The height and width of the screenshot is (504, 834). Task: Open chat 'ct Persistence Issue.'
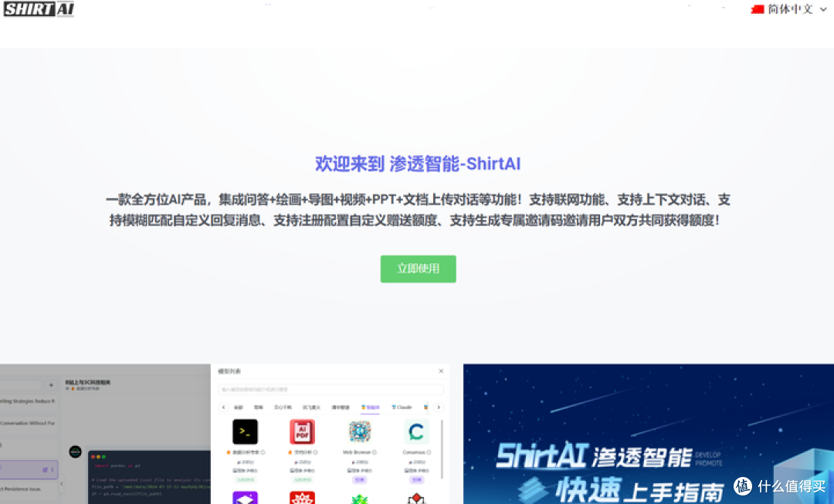click(29, 489)
